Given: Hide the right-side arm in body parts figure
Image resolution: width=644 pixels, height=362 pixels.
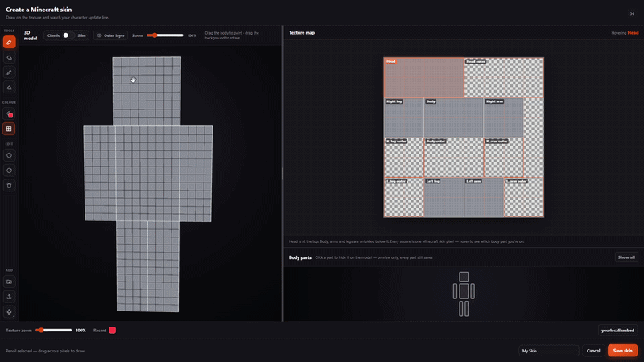Looking at the screenshot, I should [x=473, y=291].
